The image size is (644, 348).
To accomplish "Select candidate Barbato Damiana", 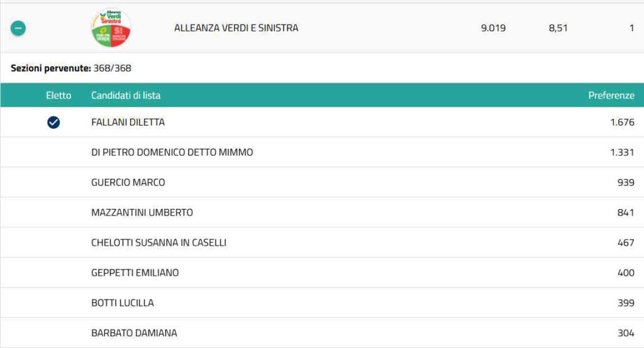I will click(134, 334).
